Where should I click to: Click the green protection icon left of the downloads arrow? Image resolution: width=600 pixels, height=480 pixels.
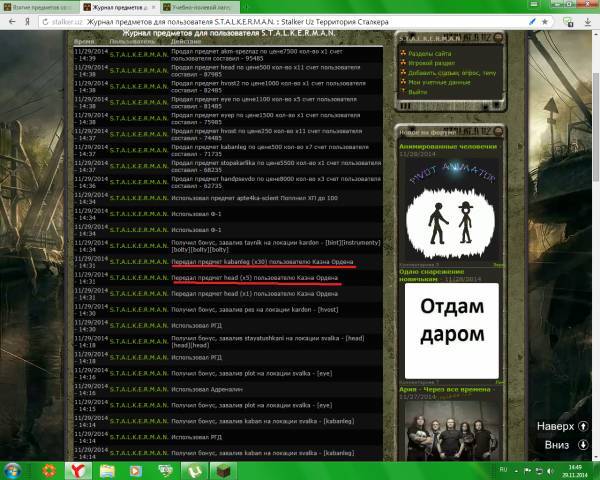coord(568,22)
